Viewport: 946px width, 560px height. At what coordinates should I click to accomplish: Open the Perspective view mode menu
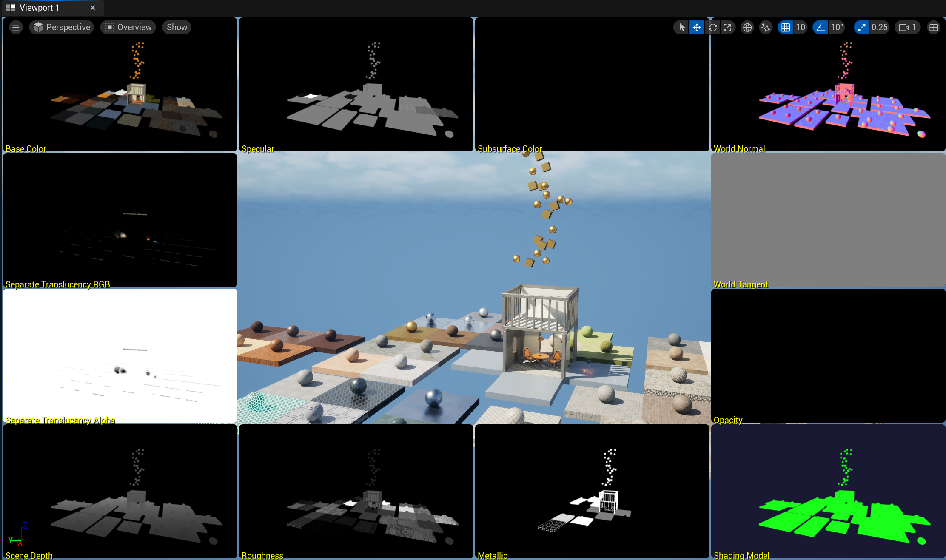click(x=62, y=28)
